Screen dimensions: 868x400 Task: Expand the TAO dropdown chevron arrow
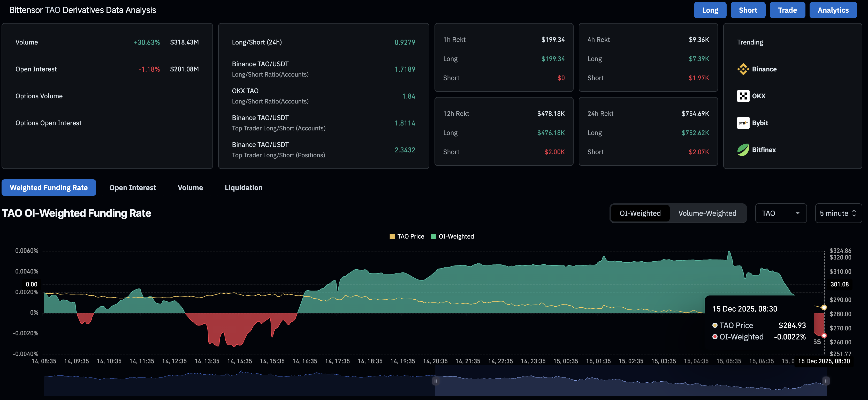pyautogui.click(x=798, y=213)
